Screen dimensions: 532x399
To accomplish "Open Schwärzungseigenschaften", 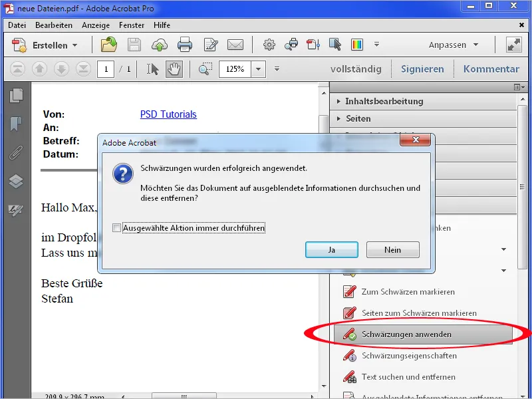I will coord(400,356).
